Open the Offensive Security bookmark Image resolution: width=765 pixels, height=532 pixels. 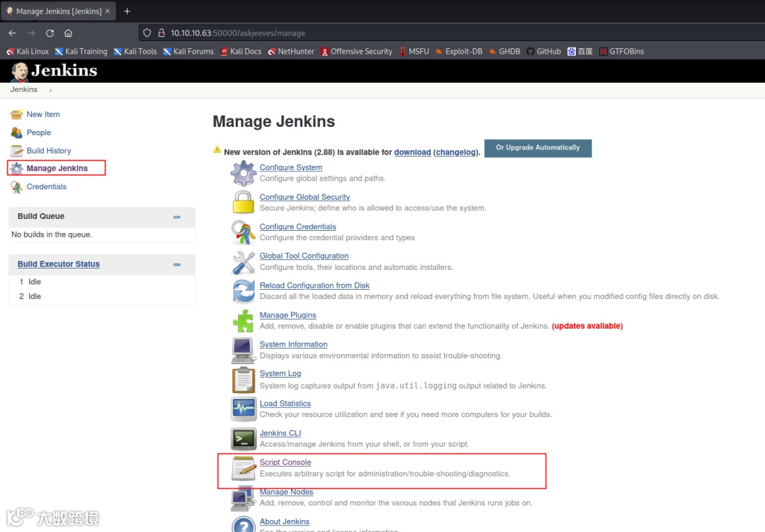(x=356, y=51)
